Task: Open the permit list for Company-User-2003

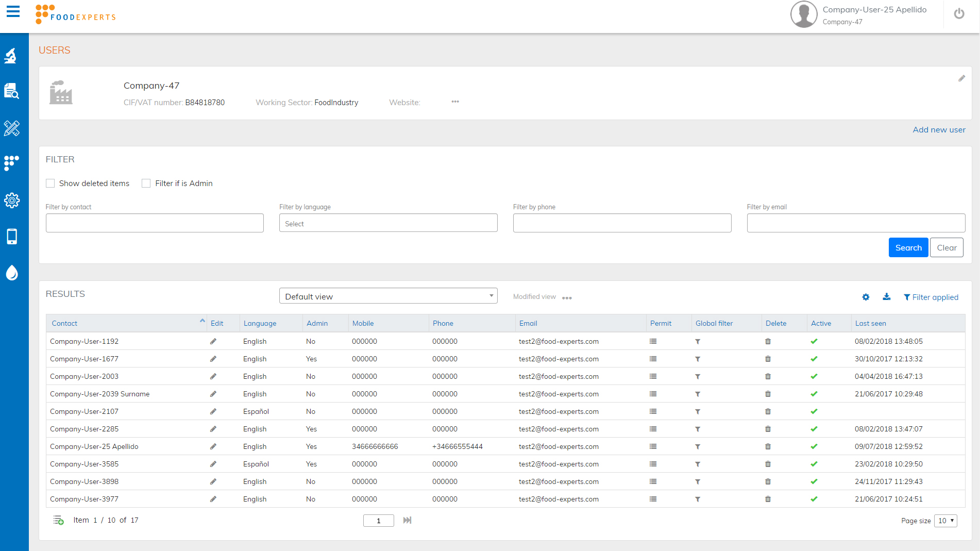Action: point(653,376)
